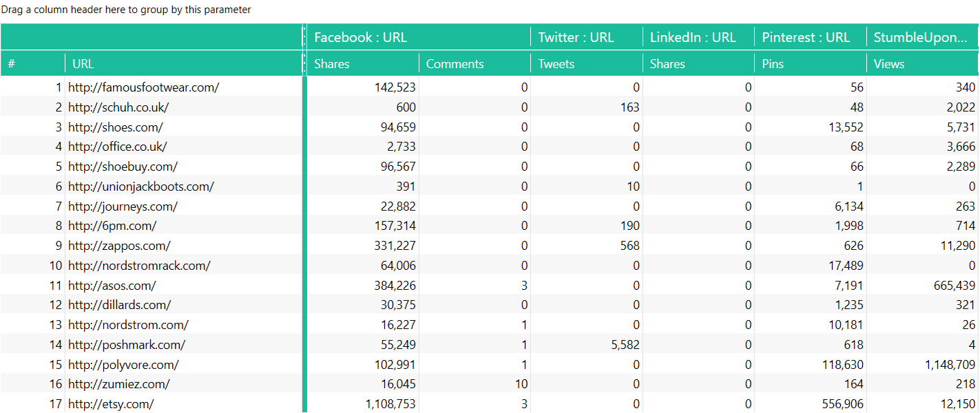980x413 pixels.
Task: Click Facebook shares value 331,227
Action: pyautogui.click(x=363, y=246)
